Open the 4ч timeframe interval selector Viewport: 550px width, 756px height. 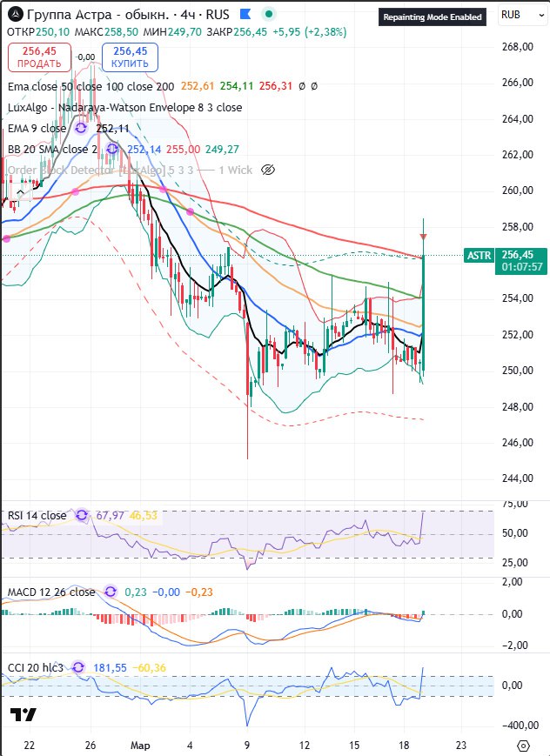click(x=189, y=15)
